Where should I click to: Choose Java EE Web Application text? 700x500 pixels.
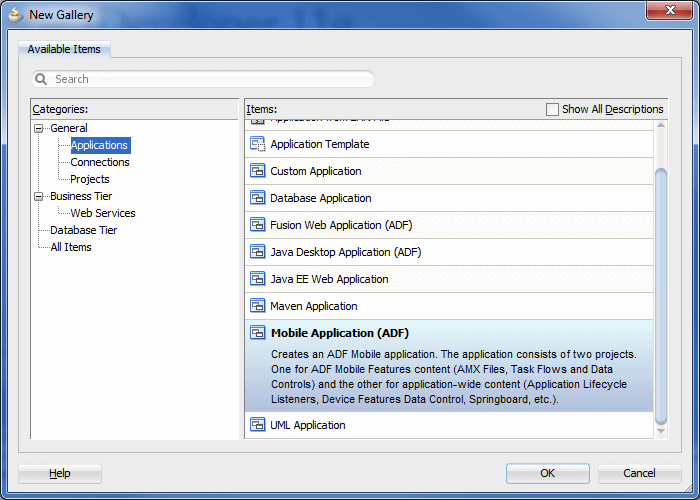pos(329,279)
